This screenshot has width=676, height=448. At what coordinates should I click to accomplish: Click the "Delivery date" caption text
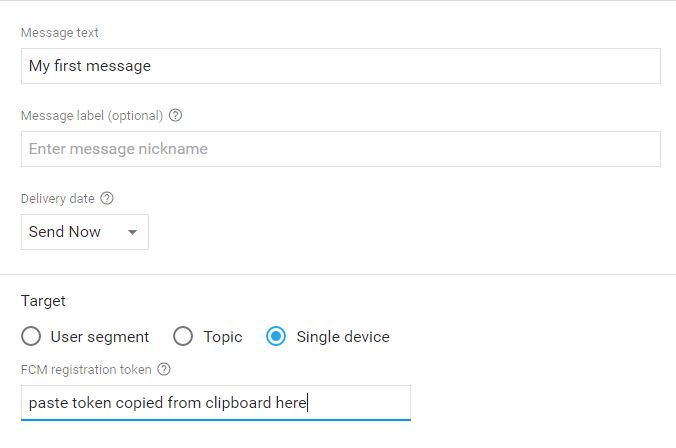[x=58, y=198]
